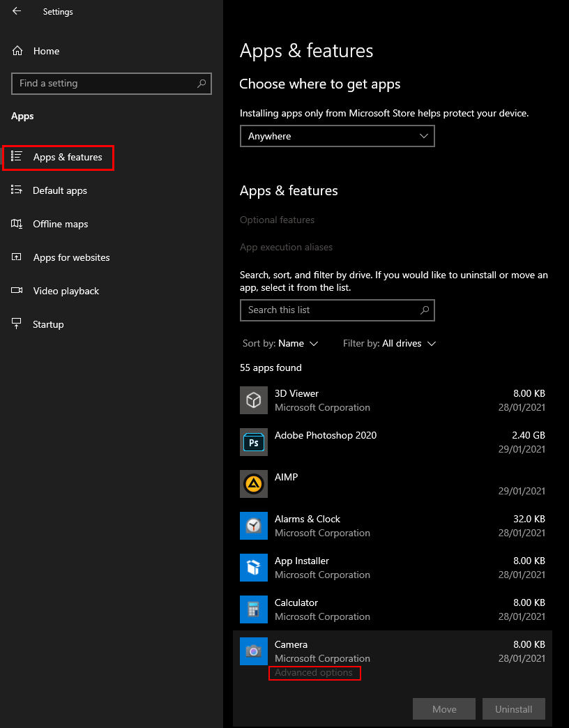Viewport: 569px width, 728px height.
Task: Click the Calculator app icon
Action: pyautogui.click(x=253, y=609)
